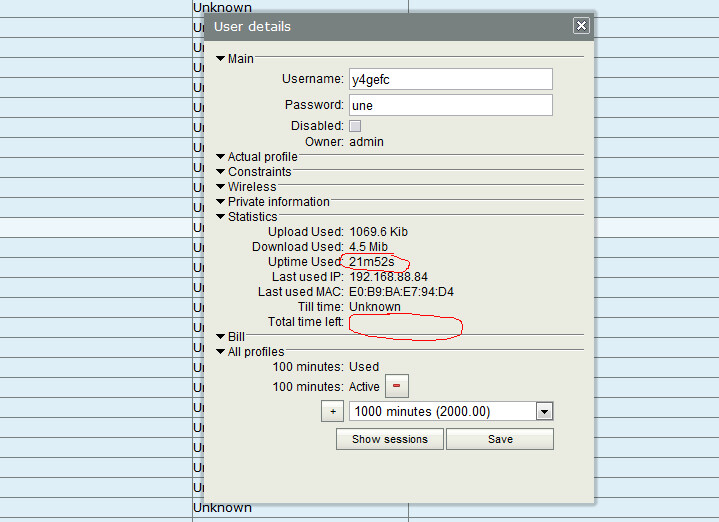719x522 pixels.
Task: Click the Total time left label
Action: (306, 322)
